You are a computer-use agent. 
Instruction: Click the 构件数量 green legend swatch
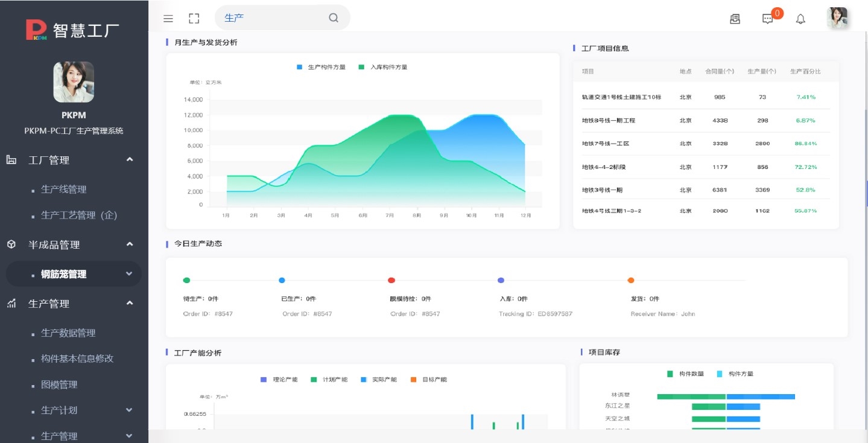(670, 374)
